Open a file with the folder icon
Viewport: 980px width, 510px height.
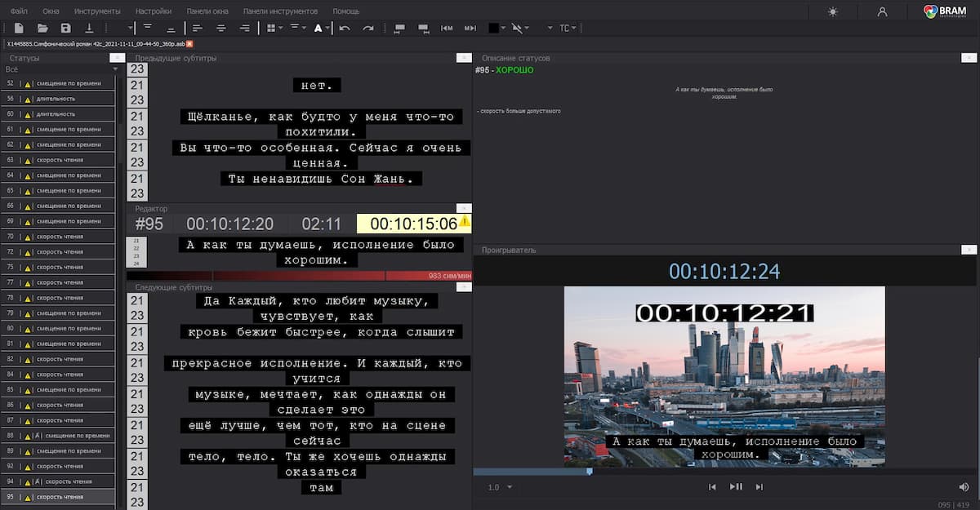tap(42, 28)
